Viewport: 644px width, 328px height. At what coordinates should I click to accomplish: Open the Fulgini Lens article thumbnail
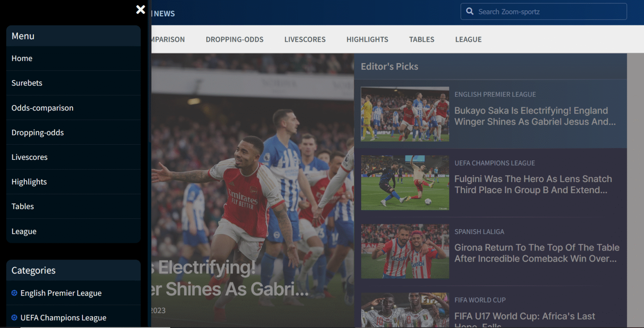click(405, 182)
